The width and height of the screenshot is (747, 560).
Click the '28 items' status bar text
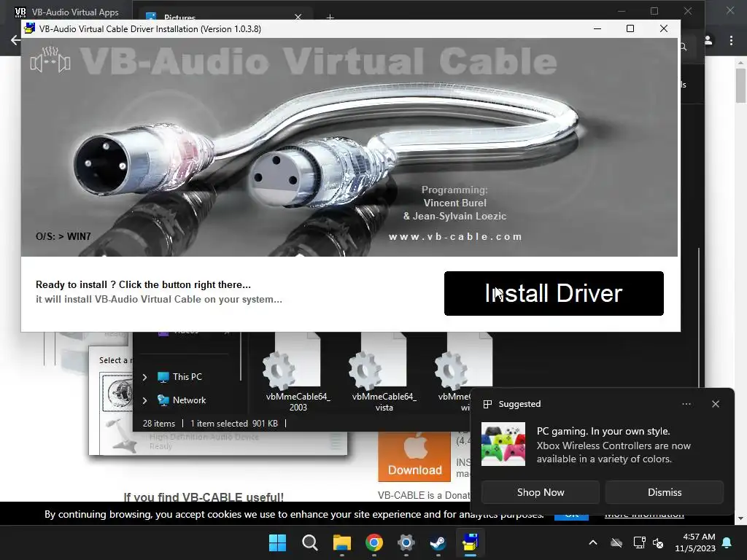(159, 424)
